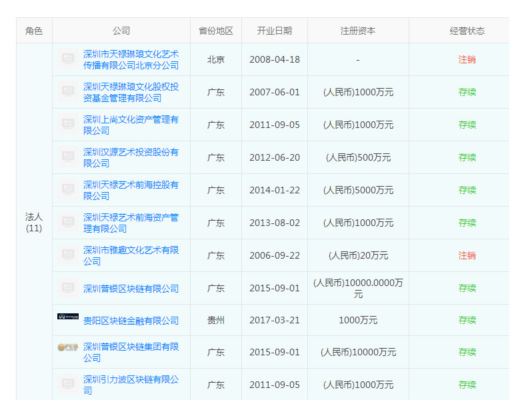Open 深圳天禄艺术前海资产管理有限公司 link
The image size is (532, 416).
click(131, 223)
